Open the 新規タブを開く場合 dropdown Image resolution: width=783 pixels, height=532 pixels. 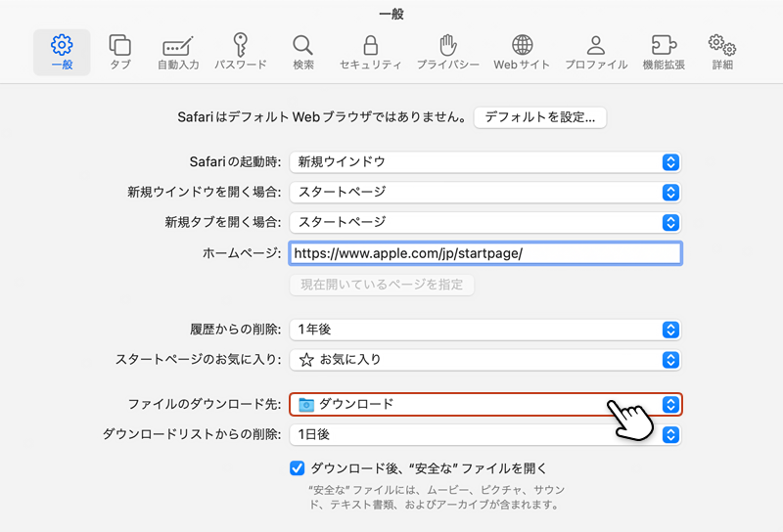tap(485, 222)
